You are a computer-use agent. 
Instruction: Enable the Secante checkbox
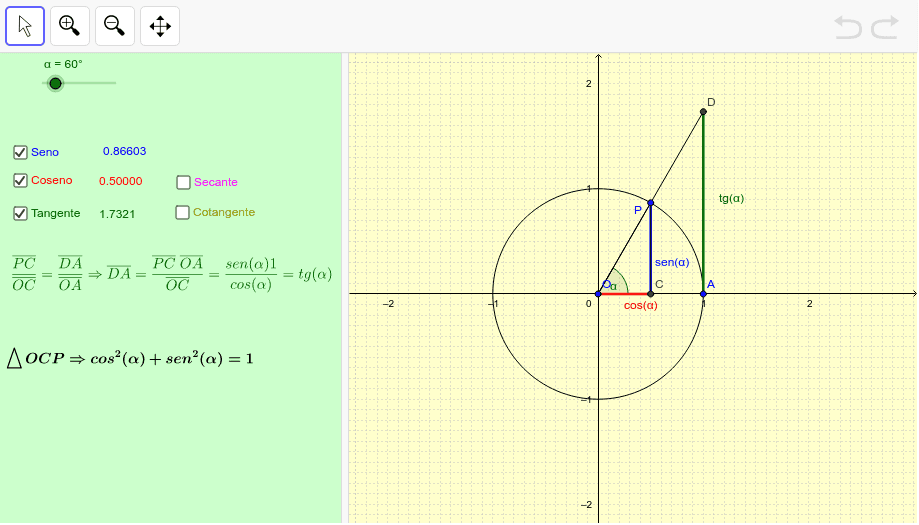[x=183, y=182]
